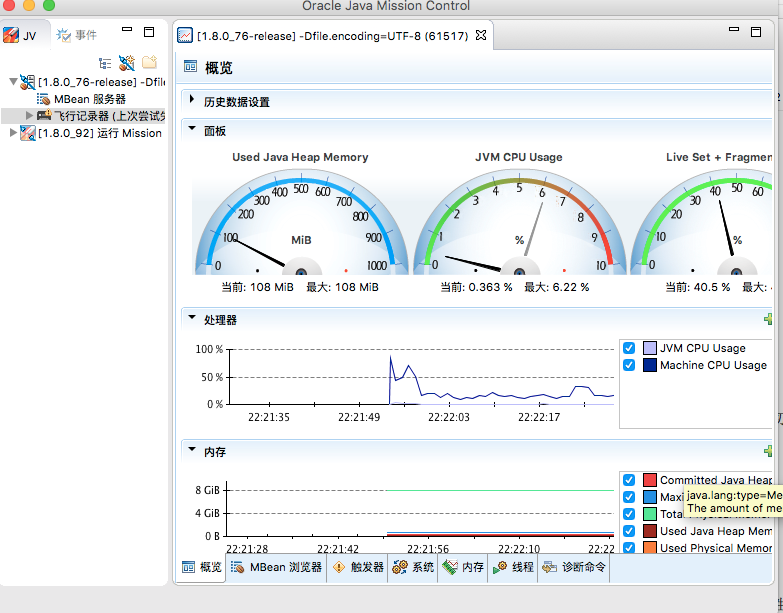Viewport: 783px width, 613px height.
Task: Close the 1.8.0_76-release editor tab
Action: click(x=480, y=35)
